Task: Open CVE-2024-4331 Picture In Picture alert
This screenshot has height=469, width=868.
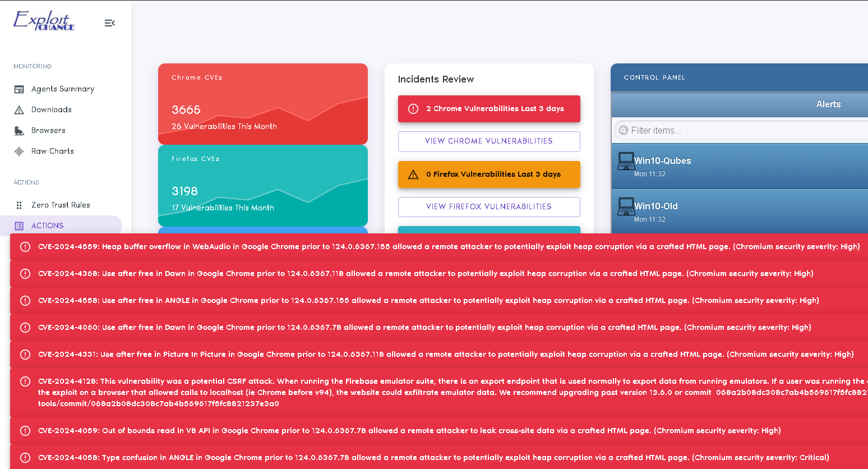Action: [x=439, y=355]
